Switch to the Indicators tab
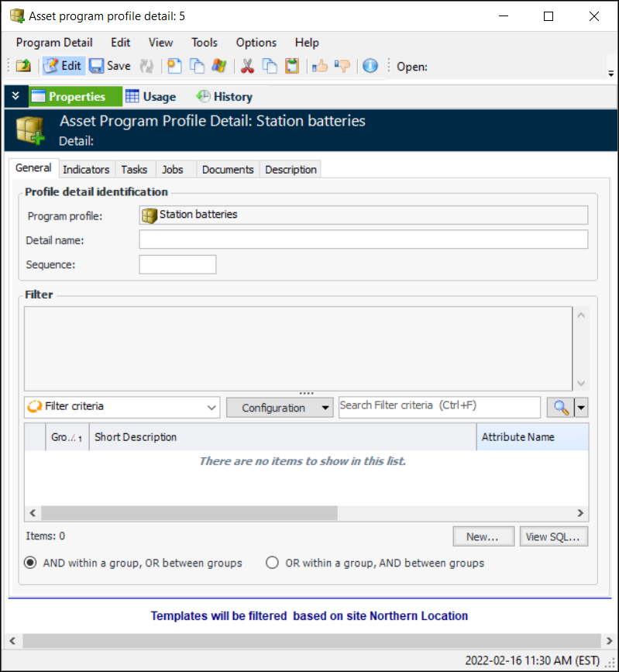 (x=86, y=170)
